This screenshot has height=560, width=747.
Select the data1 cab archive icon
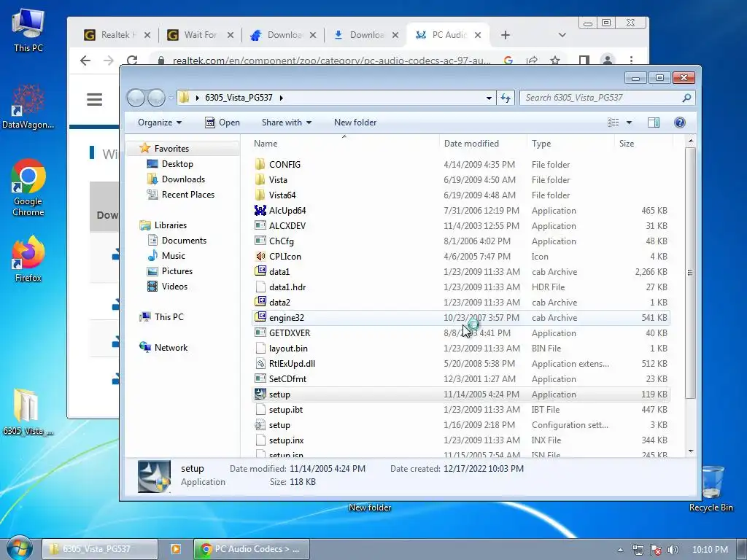[x=260, y=271]
